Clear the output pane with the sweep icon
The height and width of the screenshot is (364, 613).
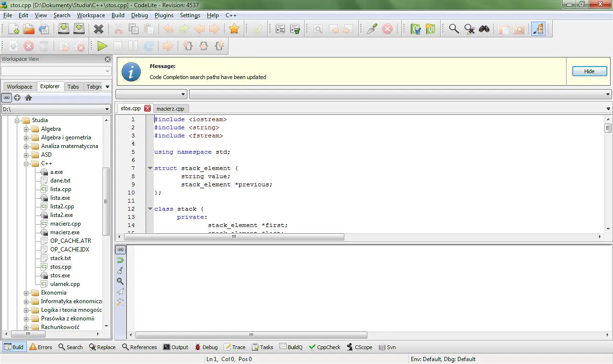click(120, 270)
